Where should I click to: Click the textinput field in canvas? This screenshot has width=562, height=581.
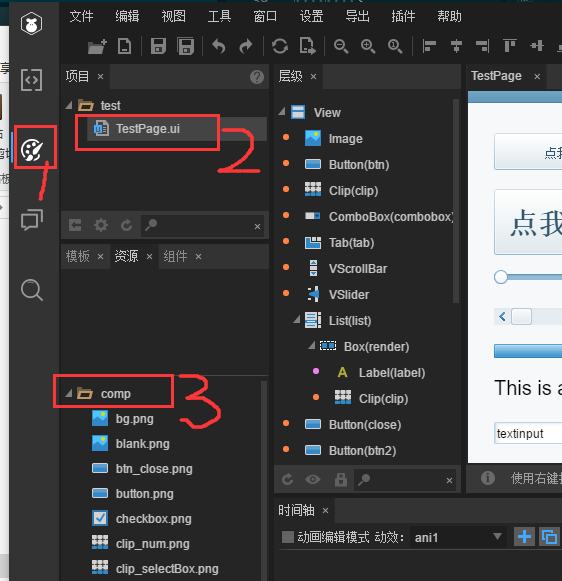click(x=528, y=433)
